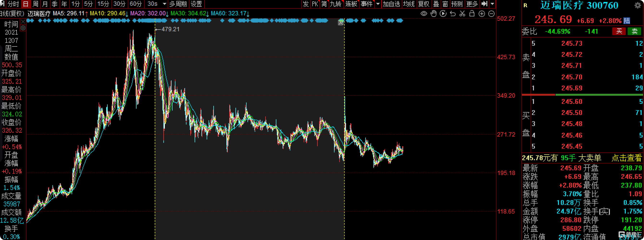
Task: Toggle the 复权 price adjustment option
Action: click(423, 4)
